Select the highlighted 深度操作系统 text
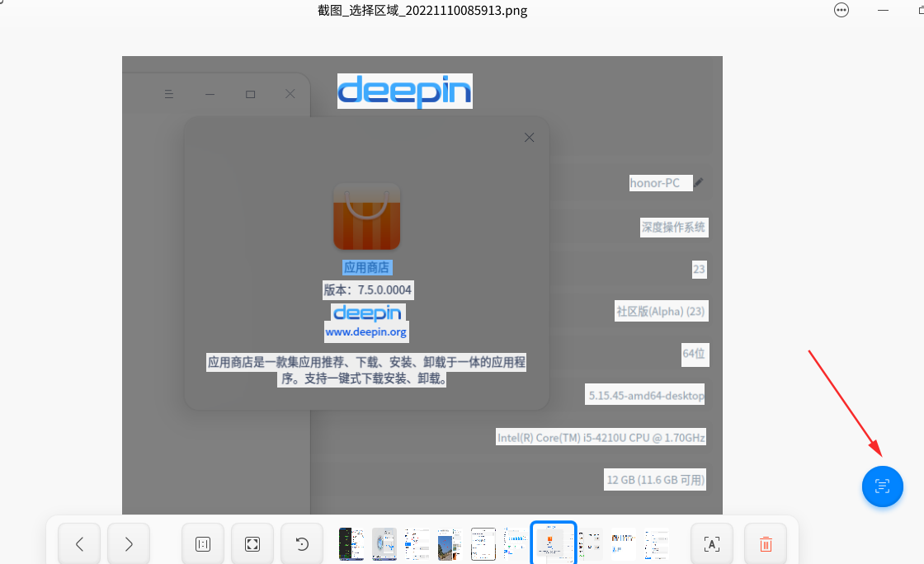Viewport: 924px width, 564px height. click(674, 227)
